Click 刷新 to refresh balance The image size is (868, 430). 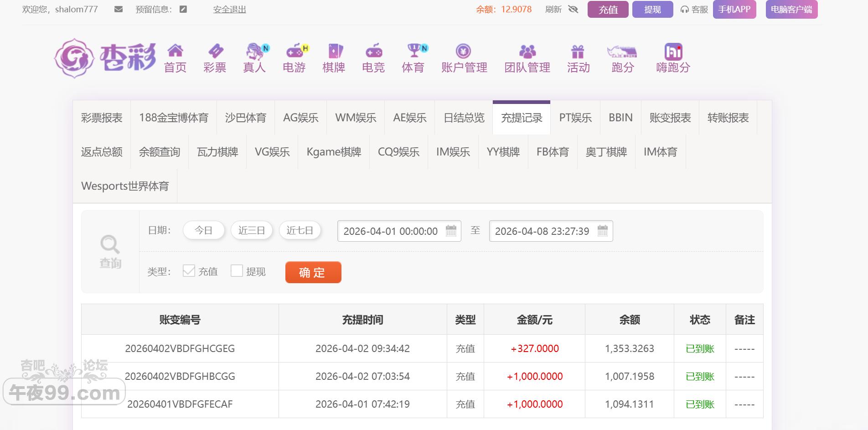(553, 10)
